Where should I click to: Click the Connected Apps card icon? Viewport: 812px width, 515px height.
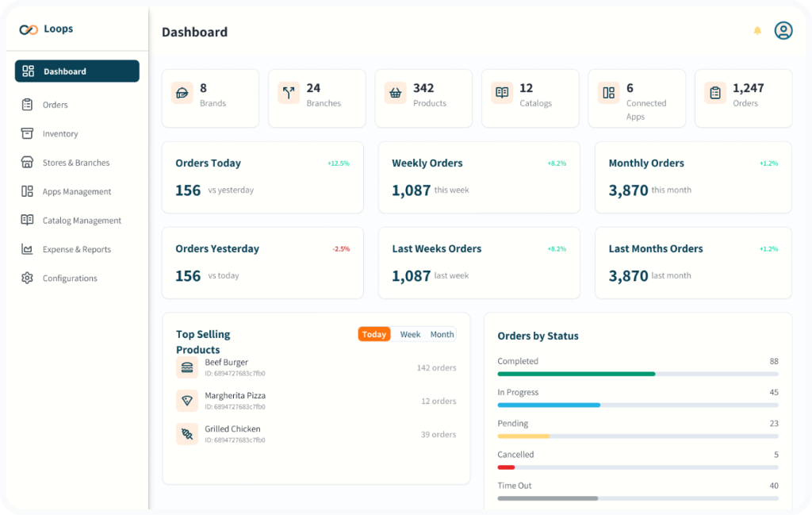[608, 92]
